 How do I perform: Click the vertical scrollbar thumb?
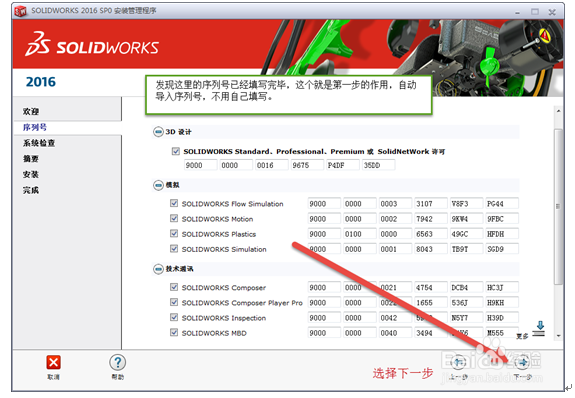(558, 206)
